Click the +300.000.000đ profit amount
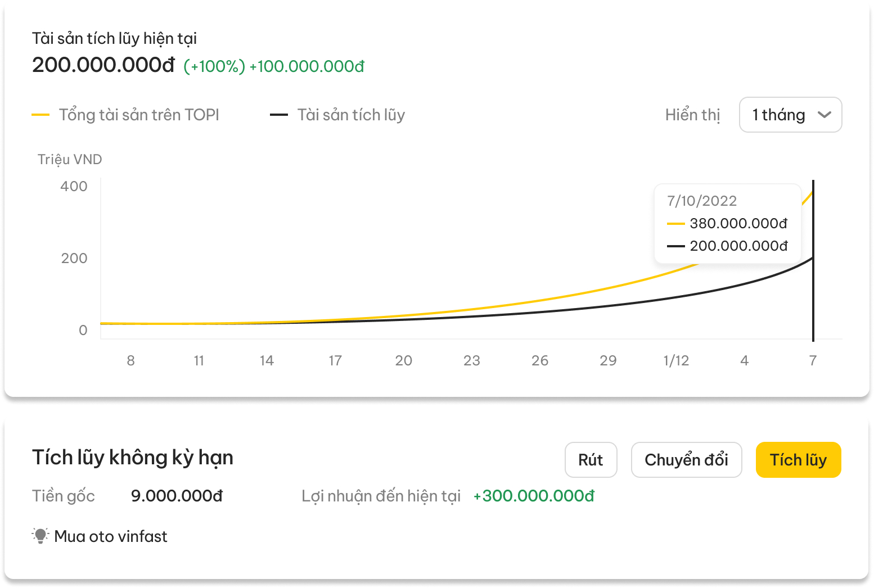The width and height of the screenshot is (874, 588). click(534, 496)
